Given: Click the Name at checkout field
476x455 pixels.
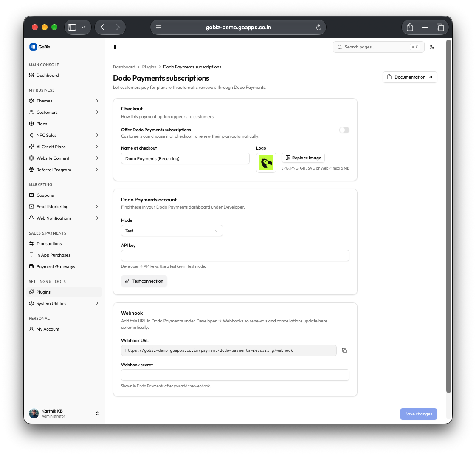Looking at the screenshot, I should 185,158.
